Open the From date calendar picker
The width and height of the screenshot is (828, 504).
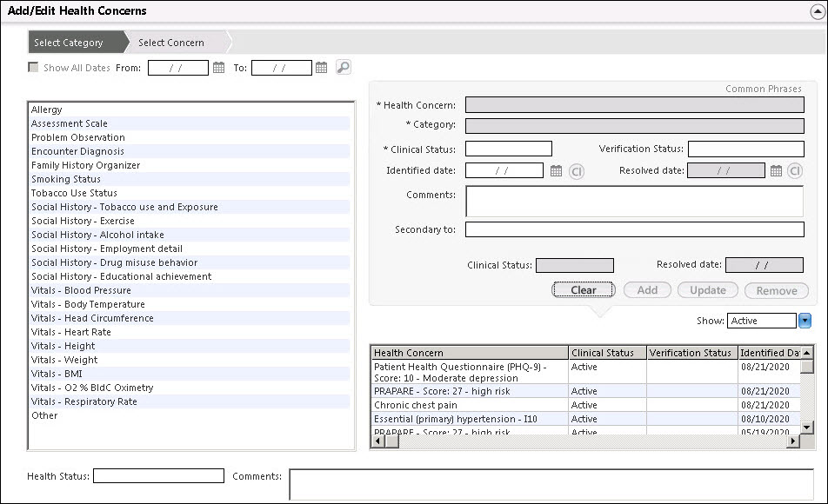(x=218, y=68)
